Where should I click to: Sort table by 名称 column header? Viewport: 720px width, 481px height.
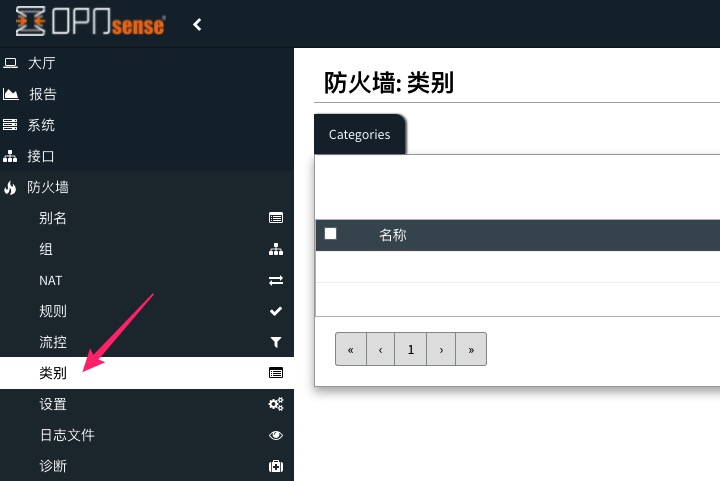393,235
